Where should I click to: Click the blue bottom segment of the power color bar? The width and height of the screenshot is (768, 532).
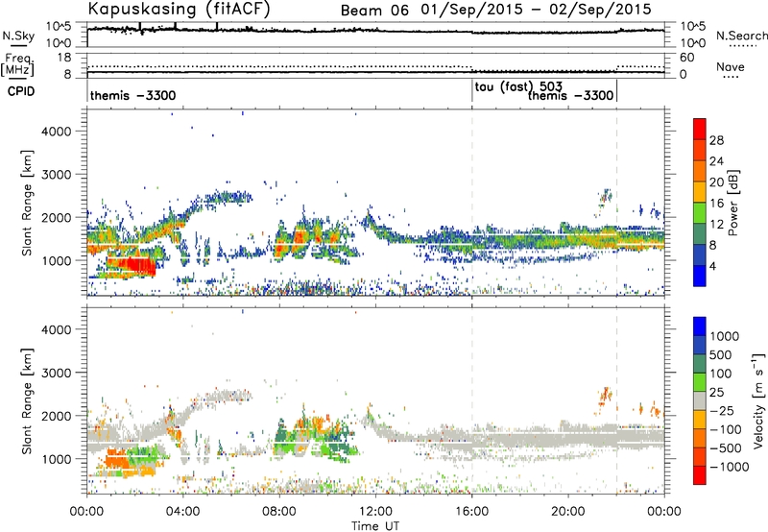click(700, 276)
